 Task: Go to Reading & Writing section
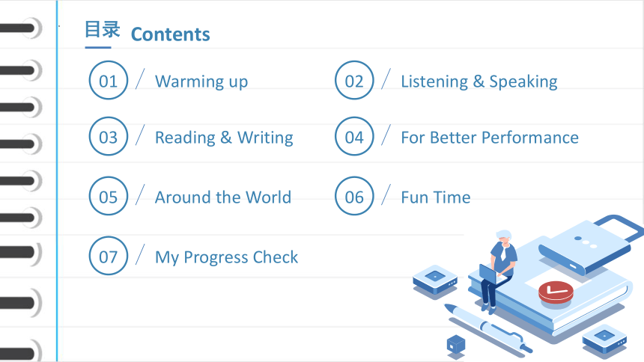point(224,138)
